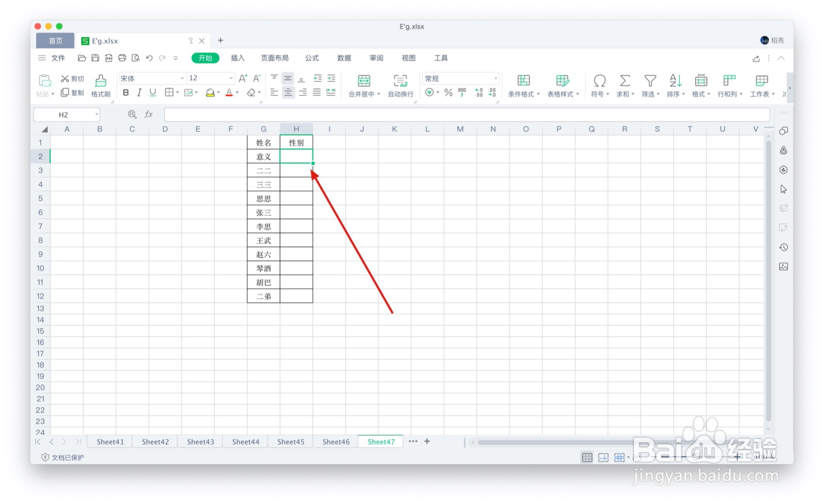Add a new document tab with plus
Viewport: 824px width, 504px height.
point(220,40)
